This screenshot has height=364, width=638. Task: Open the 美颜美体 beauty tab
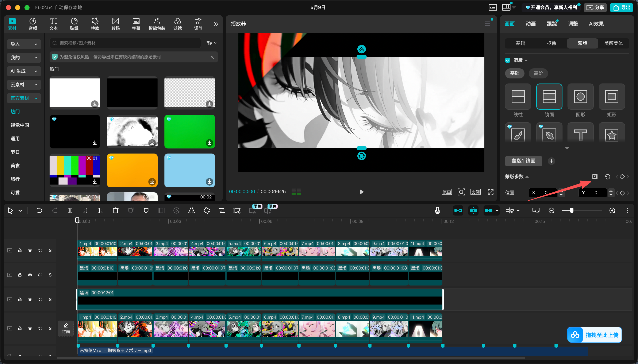point(613,43)
